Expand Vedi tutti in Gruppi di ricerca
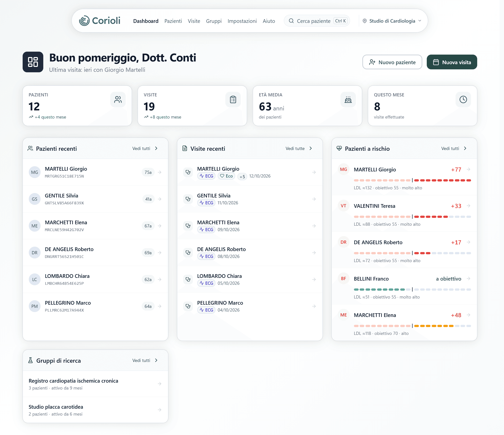Screen dimensions: 504x435 click(x=145, y=360)
